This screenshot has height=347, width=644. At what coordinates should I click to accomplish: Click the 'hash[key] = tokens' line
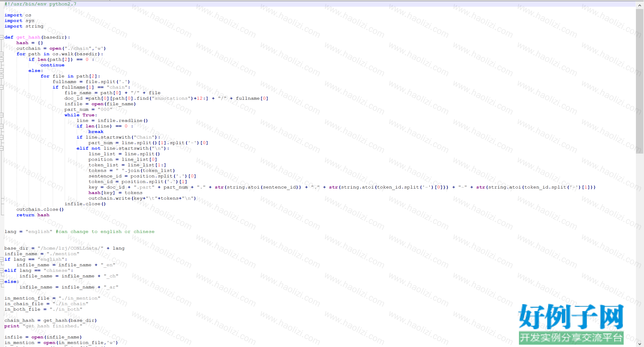coord(116,193)
